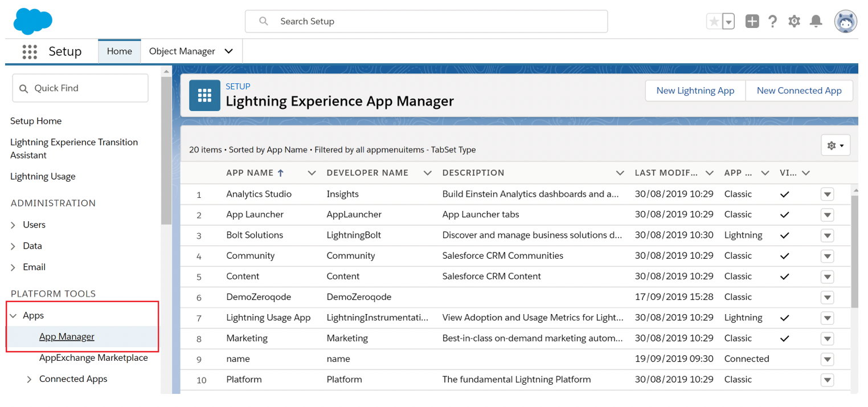Open the favorites list dropdown arrow

[x=728, y=22]
